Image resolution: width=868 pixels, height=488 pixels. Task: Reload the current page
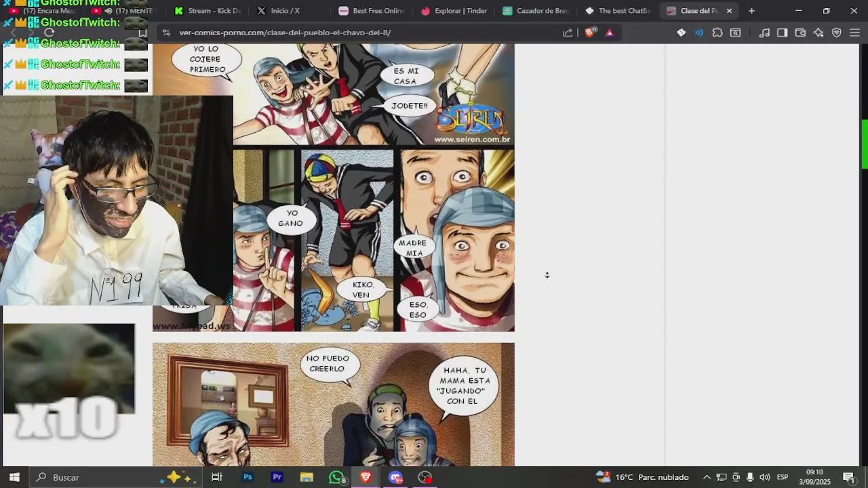pyautogui.click(x=49, y=33)
